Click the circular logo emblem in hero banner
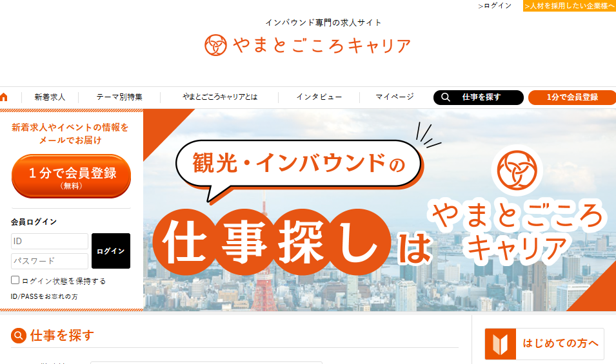This screenshot has width=616, height=364. coord(517,170)
